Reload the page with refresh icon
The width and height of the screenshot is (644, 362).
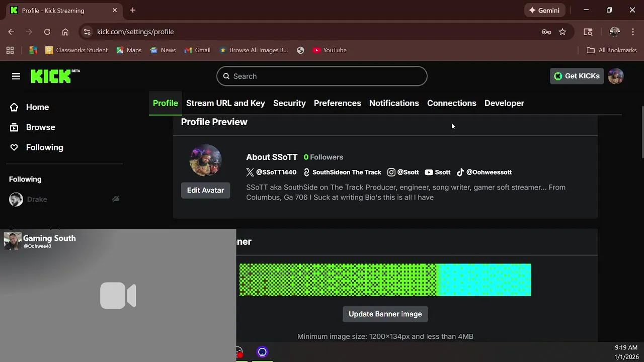point(47,32)
